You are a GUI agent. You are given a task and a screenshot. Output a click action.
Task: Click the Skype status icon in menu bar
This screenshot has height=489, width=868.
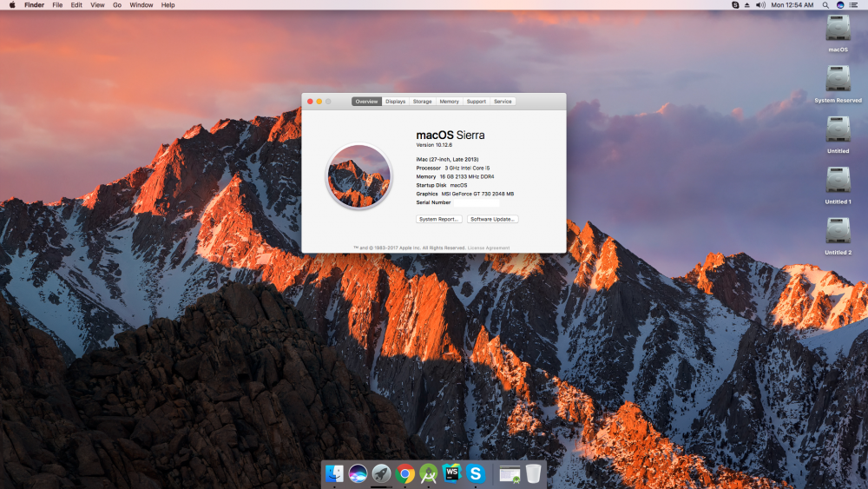735,5
